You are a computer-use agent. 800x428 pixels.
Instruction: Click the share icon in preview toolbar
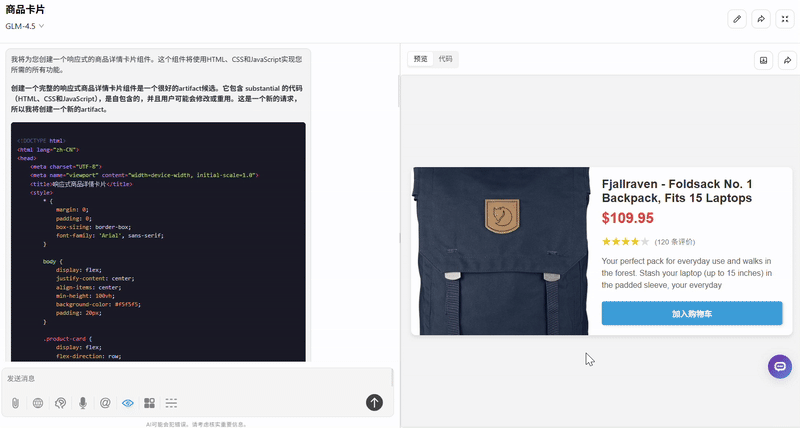(x=787, y=60)
